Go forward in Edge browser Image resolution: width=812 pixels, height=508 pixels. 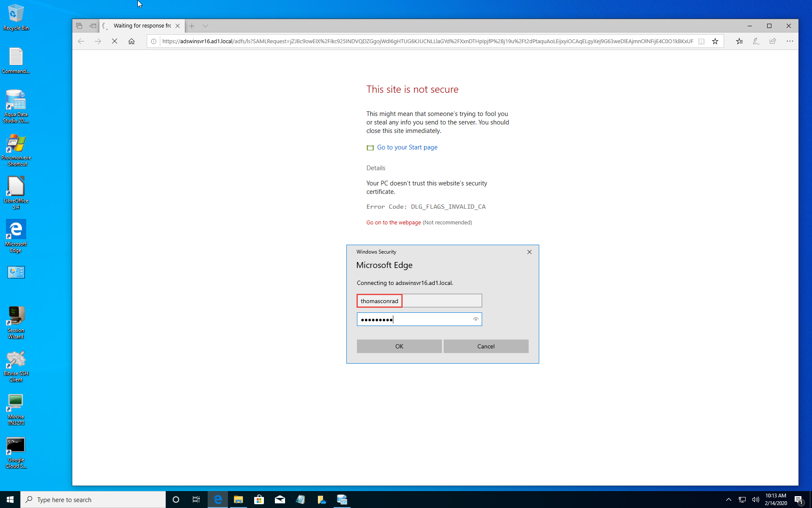pyautogui.click(x=98, y=41)
